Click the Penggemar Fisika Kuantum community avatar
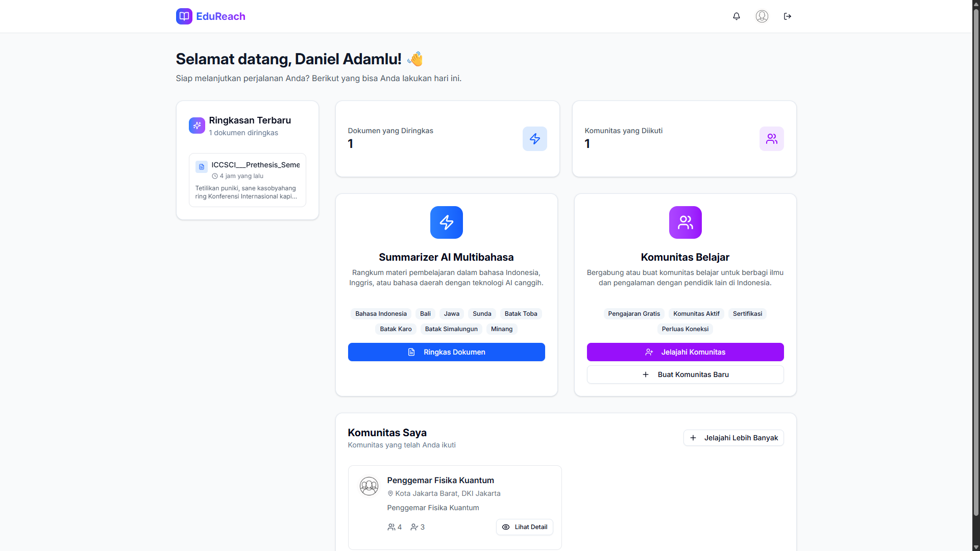 click(369, 486)
